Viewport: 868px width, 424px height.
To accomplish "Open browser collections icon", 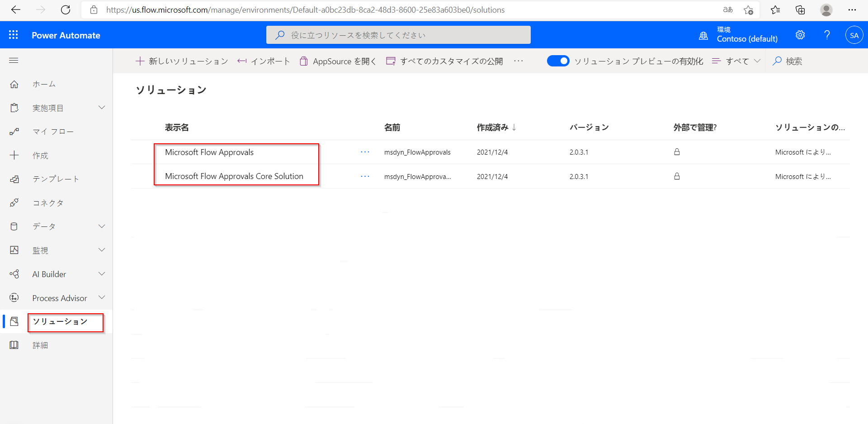I will click(801, 10).
